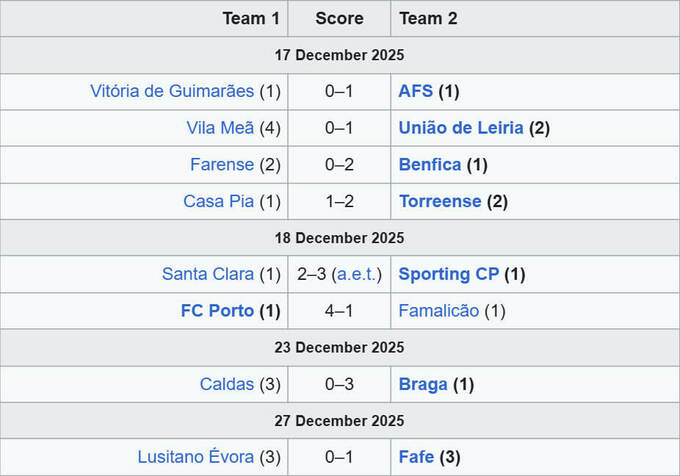
Task: Open the Braga team page
Action: (422, 384)
